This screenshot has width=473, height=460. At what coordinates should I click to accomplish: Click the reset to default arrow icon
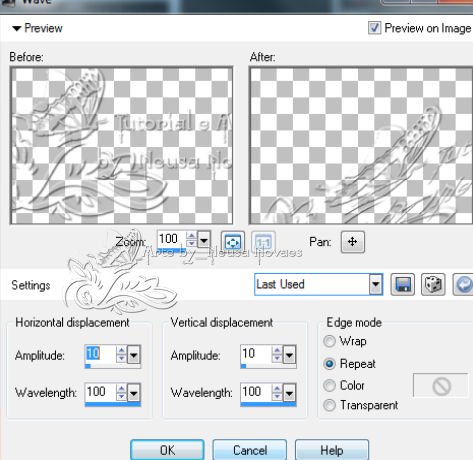point(463,284)
